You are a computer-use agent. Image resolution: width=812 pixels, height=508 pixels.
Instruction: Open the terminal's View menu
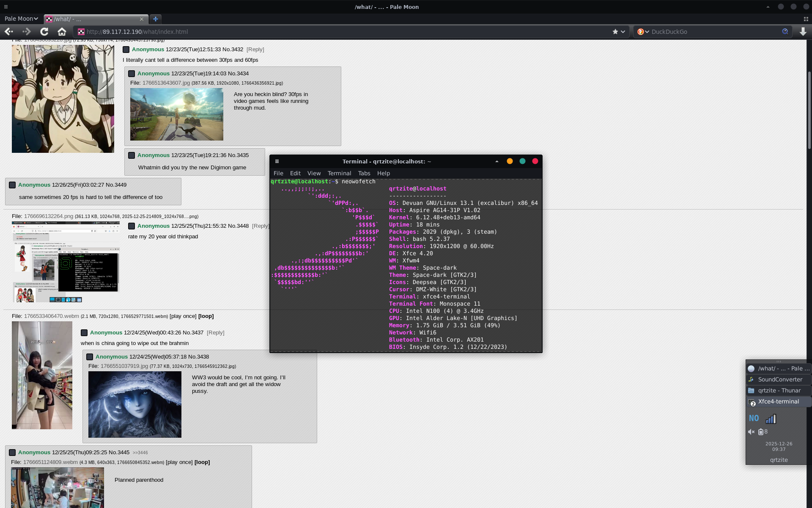[314, 173]
